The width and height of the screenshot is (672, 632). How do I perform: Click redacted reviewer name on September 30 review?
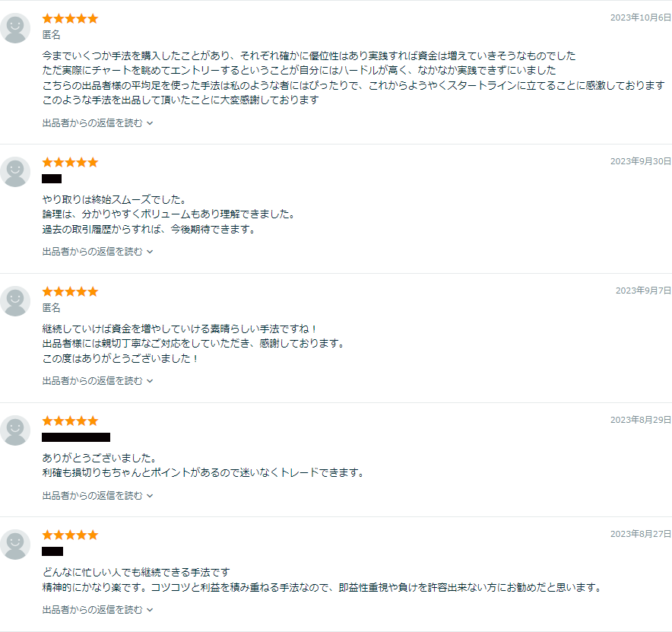pos(52,179)
